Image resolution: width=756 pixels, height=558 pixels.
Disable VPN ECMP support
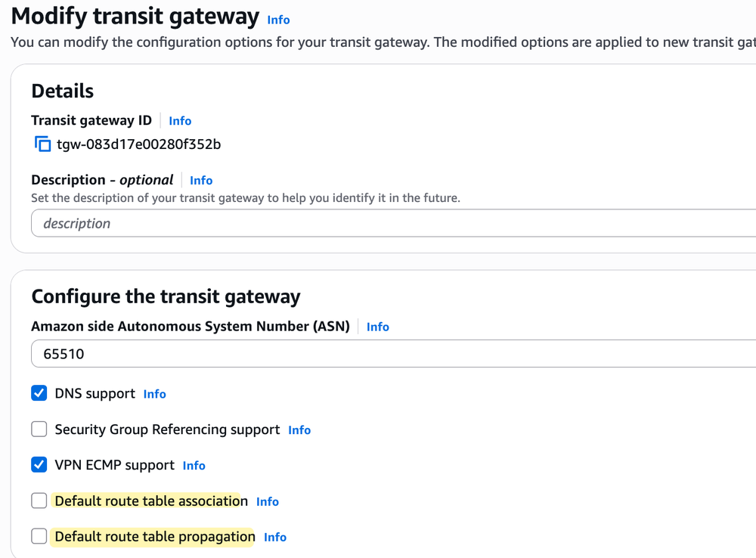[x=39, y=464]
